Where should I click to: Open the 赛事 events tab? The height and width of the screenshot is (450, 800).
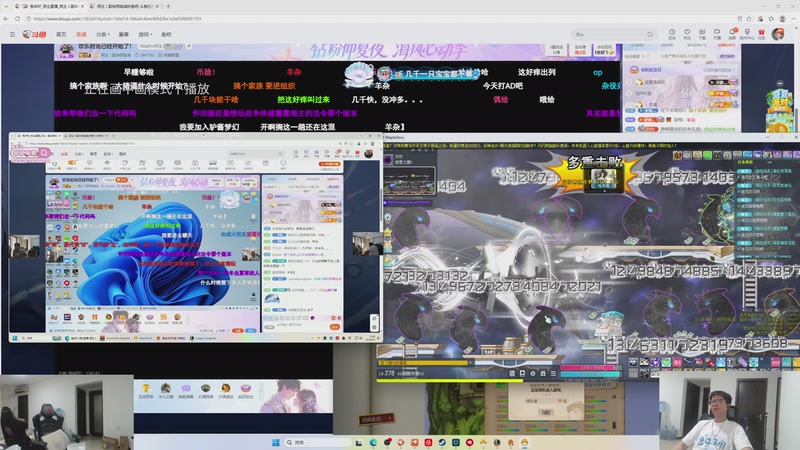tap(124, 34)
